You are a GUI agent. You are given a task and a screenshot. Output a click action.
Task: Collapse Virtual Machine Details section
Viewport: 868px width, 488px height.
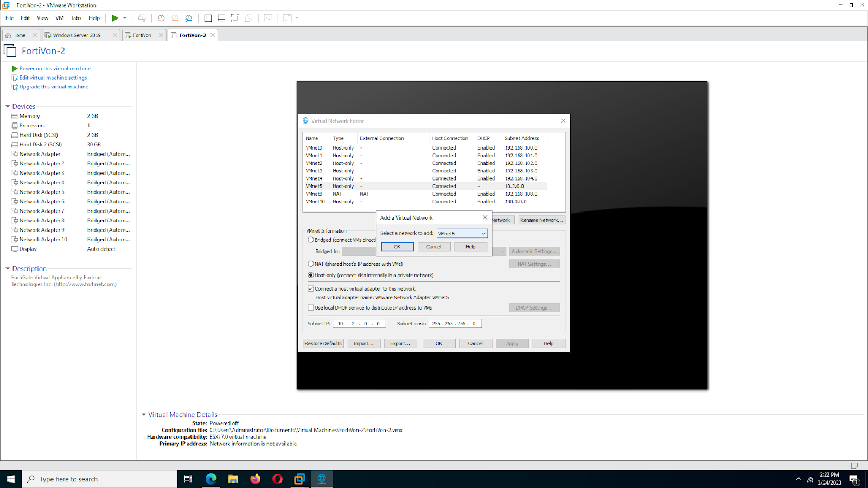(144, 415)
